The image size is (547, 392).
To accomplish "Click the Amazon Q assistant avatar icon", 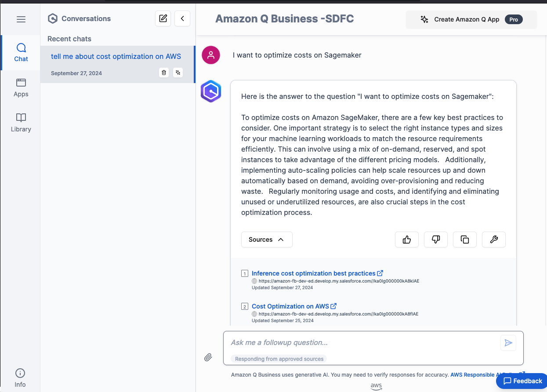I will (211, 91).
